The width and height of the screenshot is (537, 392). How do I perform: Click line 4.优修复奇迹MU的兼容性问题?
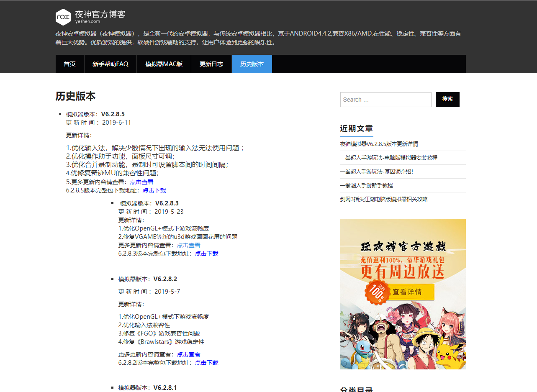point(113,173)
